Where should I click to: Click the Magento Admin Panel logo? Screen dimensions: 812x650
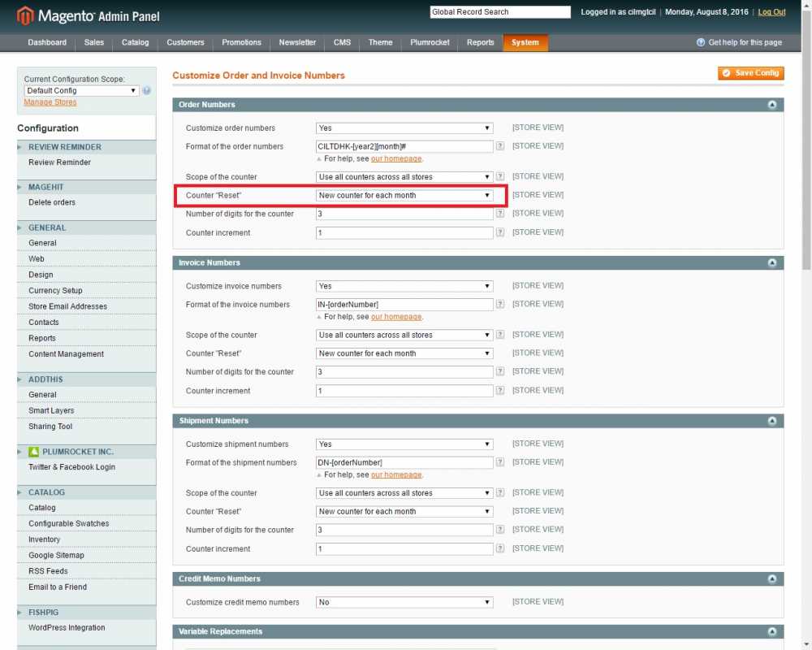click(x=88, y=15)
